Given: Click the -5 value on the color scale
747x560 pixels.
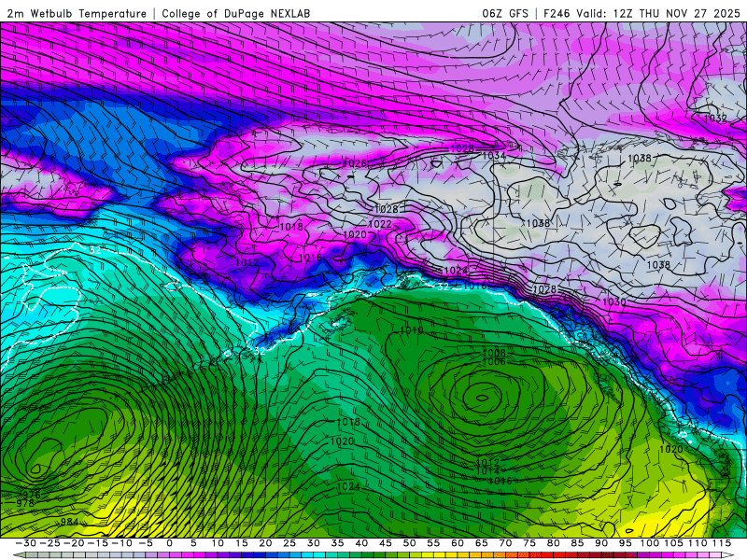Looking at the screenshot, I should [146, 543].
